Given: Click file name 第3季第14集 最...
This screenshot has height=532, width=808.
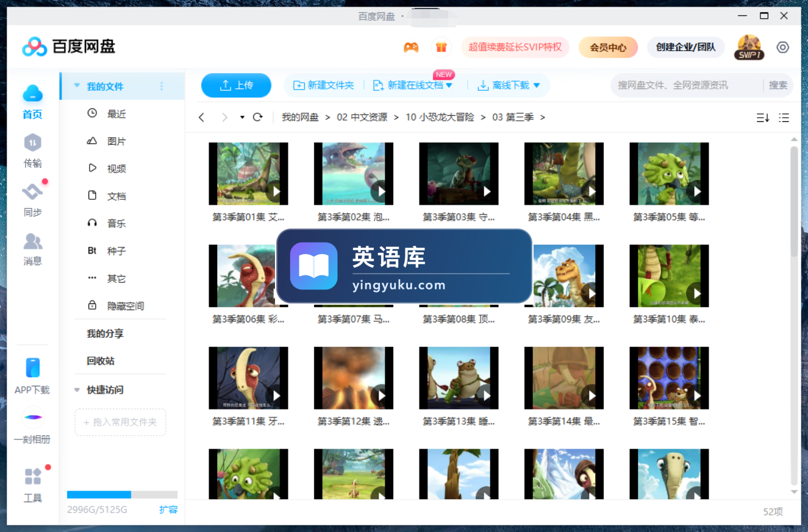Looking at the screenshot, I should coord(564,421).
